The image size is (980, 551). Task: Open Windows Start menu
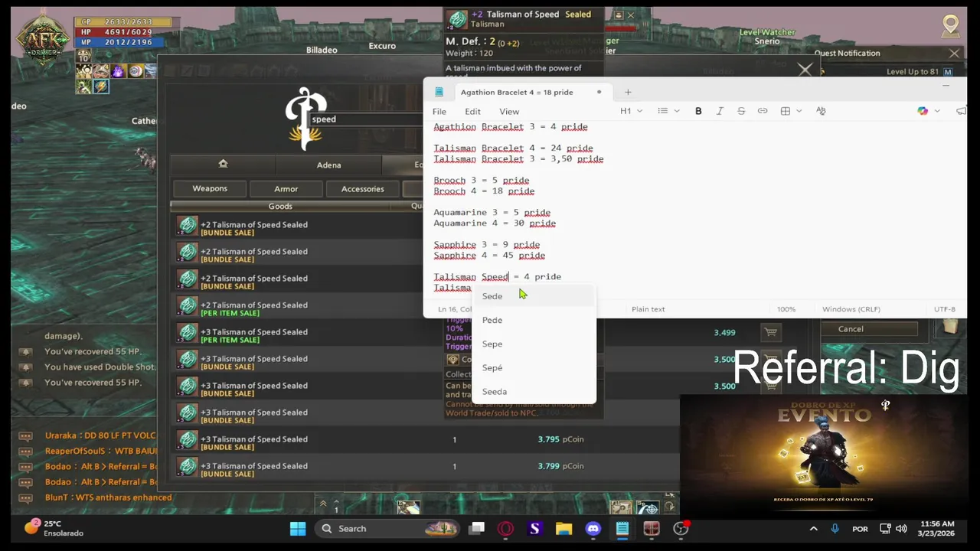point(298,528)
